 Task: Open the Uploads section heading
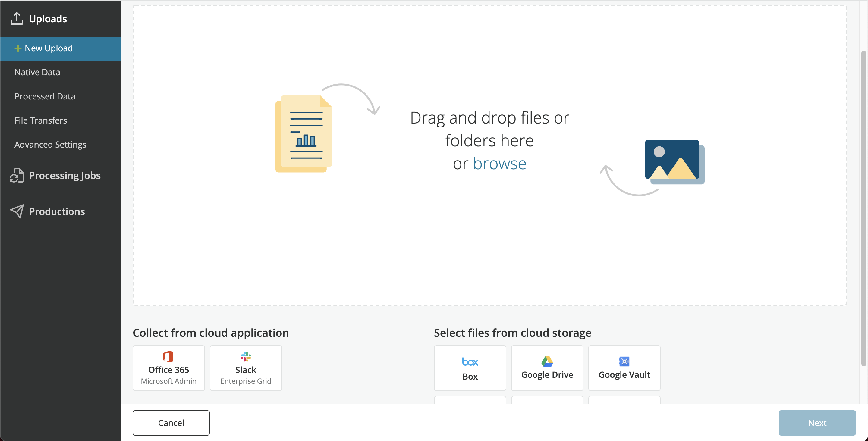pos(48,19)
